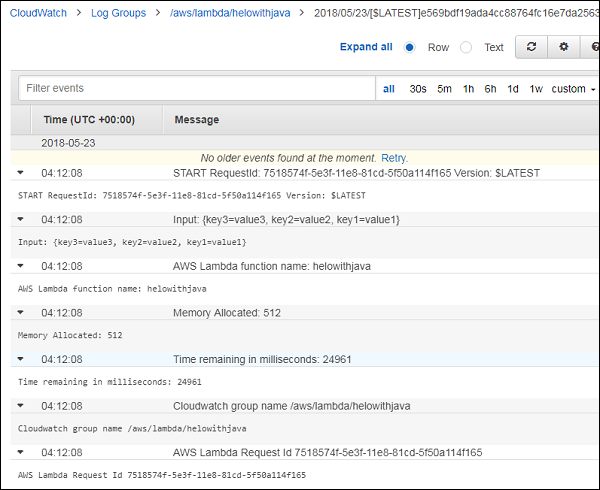Screen dimensions: 600x490
Task: Collapse the Time remaining in milliseconds event
Action: pos(22,359)
